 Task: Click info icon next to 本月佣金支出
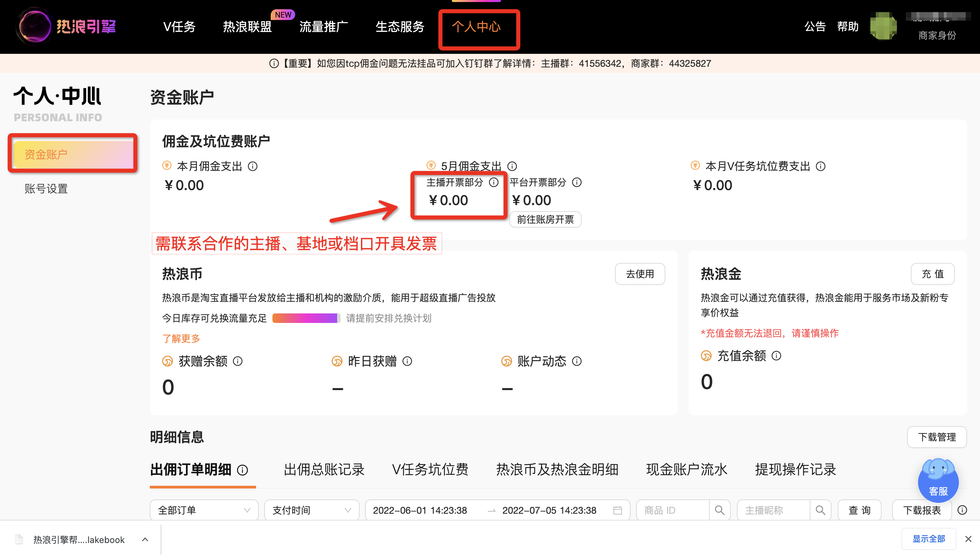pyautogui.click(x=253, y=166)
